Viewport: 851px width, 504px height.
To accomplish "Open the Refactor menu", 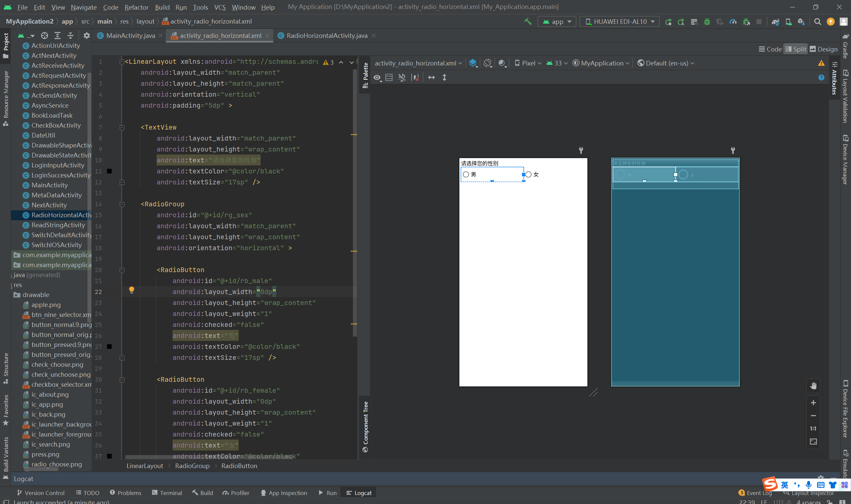I will coord(136,7).
